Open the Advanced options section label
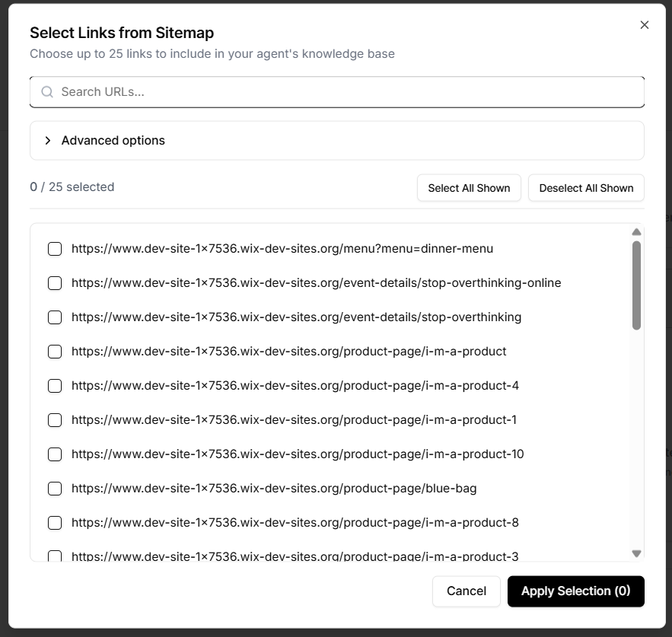This screenshot has height=637, width=672. click(113, 141)
